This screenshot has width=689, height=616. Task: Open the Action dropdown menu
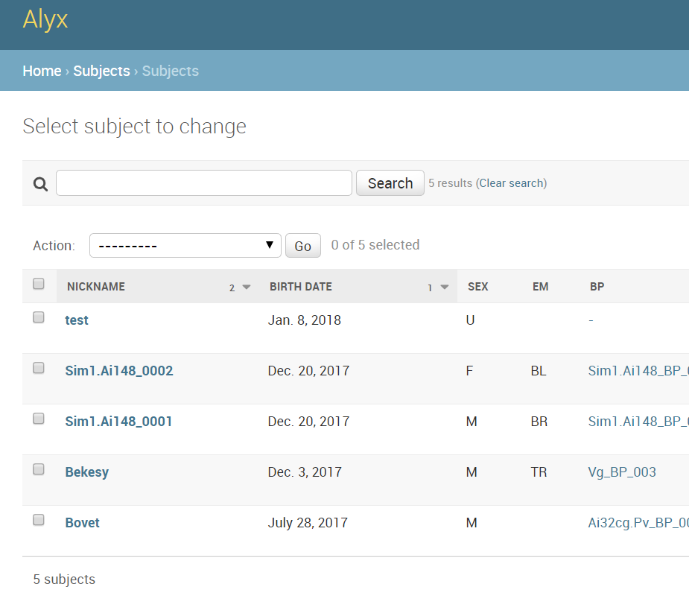pos(185,245)
